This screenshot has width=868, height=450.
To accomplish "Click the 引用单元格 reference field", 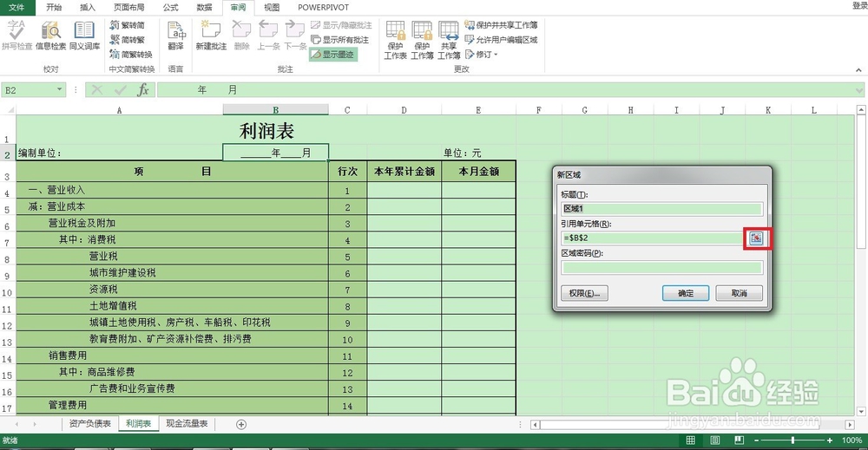I will click(652, 238).
